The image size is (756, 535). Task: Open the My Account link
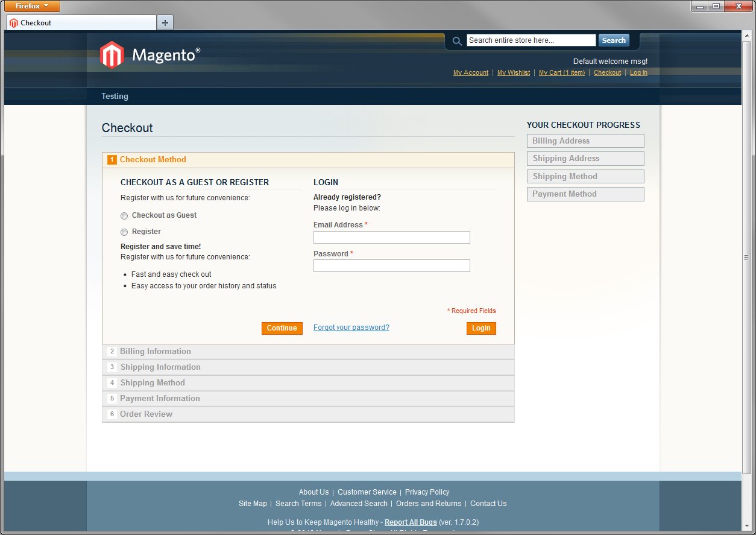tap(471, 73)
